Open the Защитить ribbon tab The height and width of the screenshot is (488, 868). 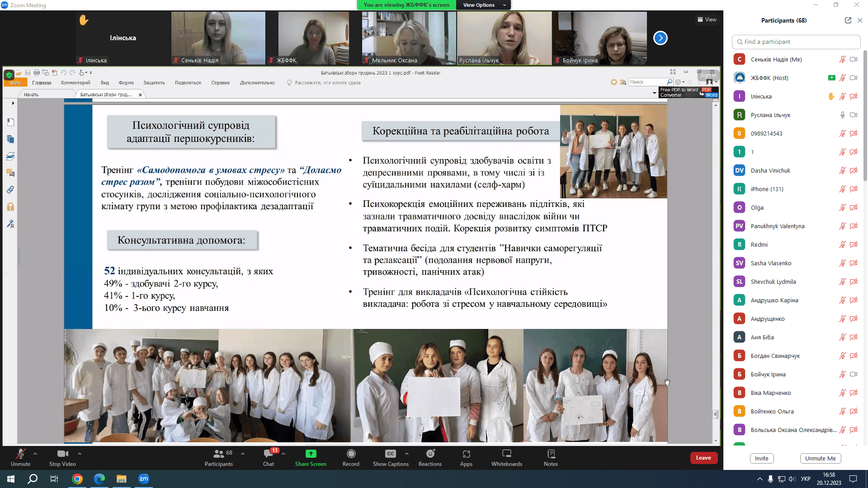pos(154,83)
